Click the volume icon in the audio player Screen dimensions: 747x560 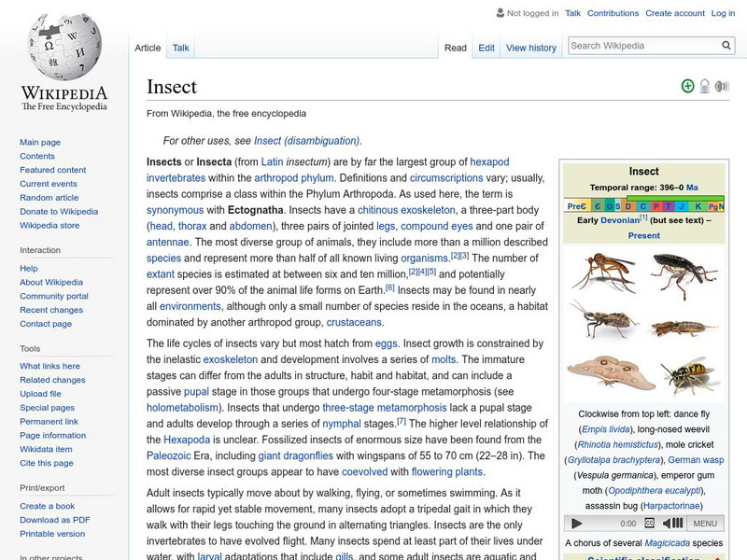click(x=672, y=524)
